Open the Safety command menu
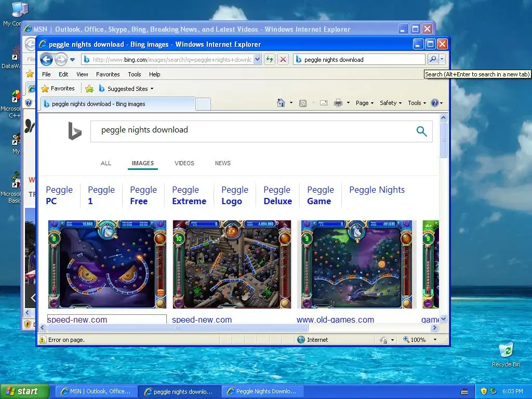The height and width of the screenshot is (399, 532). tap(391, 103)
